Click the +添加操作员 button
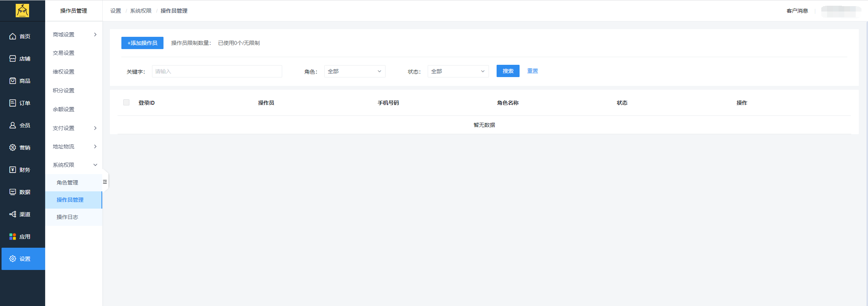The height and width of the screenshot is (306, 868). pyautogui.click(x=142, y=43)
